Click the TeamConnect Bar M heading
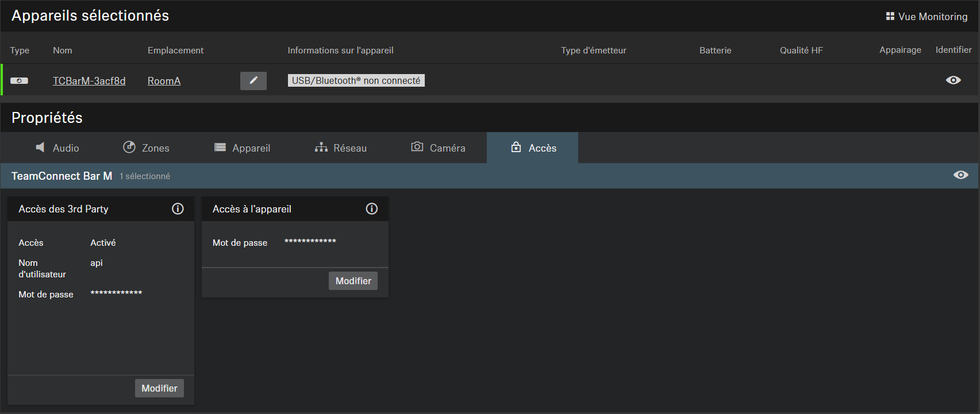980x414 pixels. [x=62, y=176]
